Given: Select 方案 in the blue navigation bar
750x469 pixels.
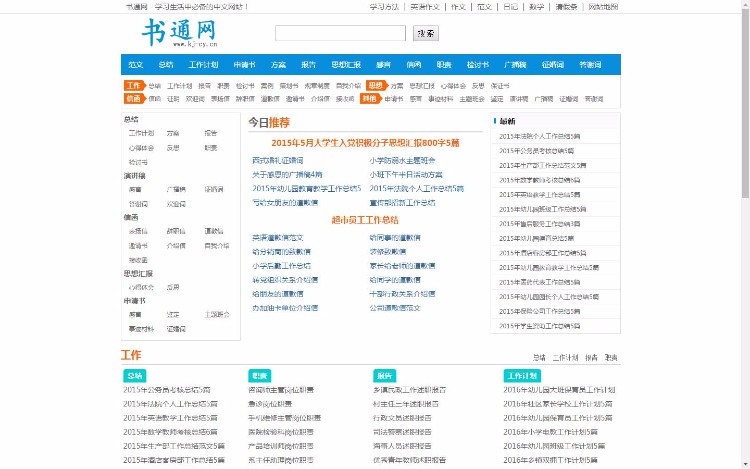Looking at the screenshot, I should click(278, 65).
